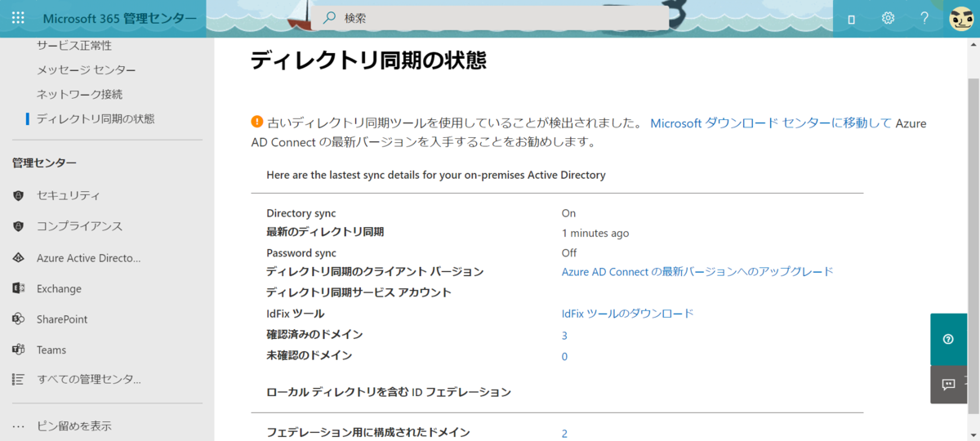980x441 pixels.
Task: Click the Azure Active Directory icon
Action: [18, 258]
